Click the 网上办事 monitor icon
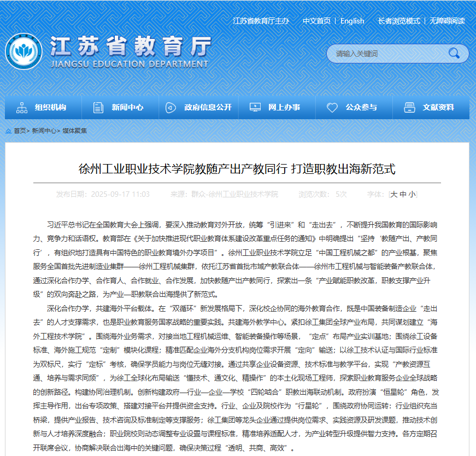 pyautogui.click(x=255, y=107)
